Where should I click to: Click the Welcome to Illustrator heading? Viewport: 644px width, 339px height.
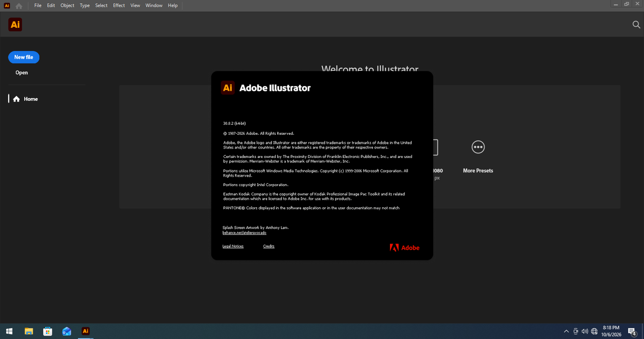[370, 69]
